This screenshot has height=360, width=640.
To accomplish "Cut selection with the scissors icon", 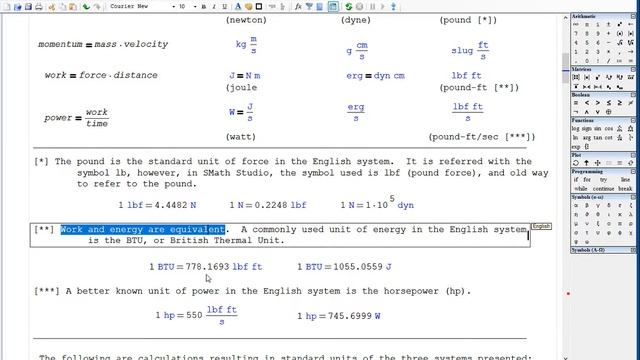I will pos(52,7).
